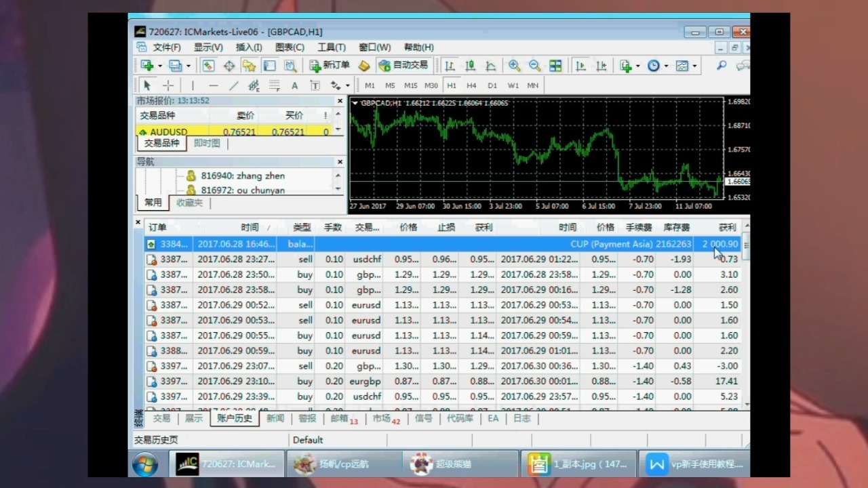This screenshot has height=488, width=868.
Task: Toggle chart shift icon
Action: tap(601, 66)
